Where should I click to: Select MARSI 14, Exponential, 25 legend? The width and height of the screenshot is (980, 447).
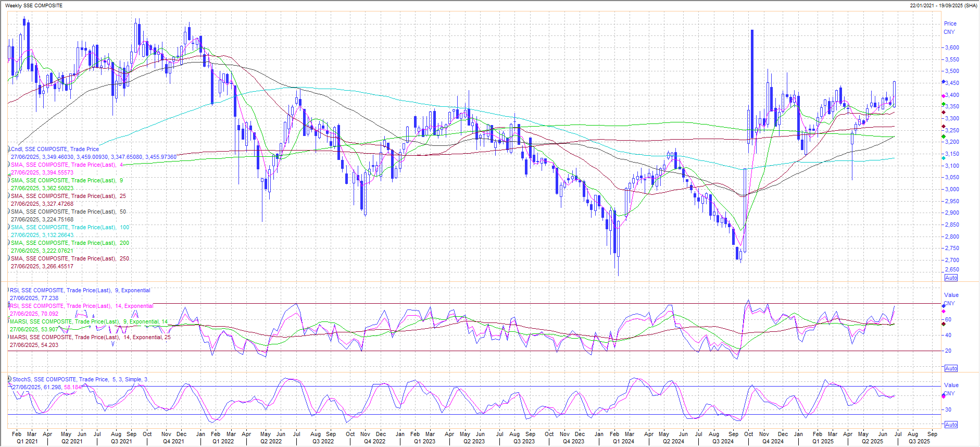click(90, 337)
